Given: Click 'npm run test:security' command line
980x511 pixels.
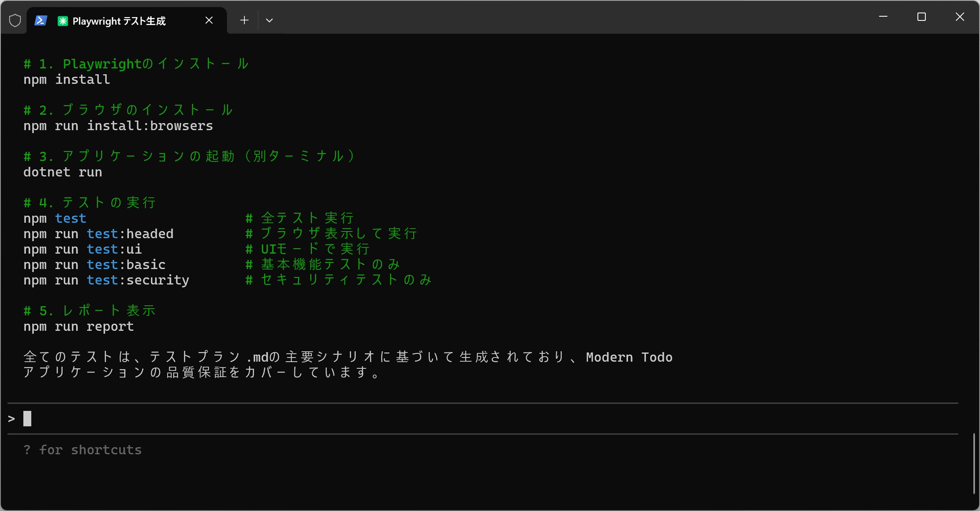Looking at the screenshot, I should [106, 280].
